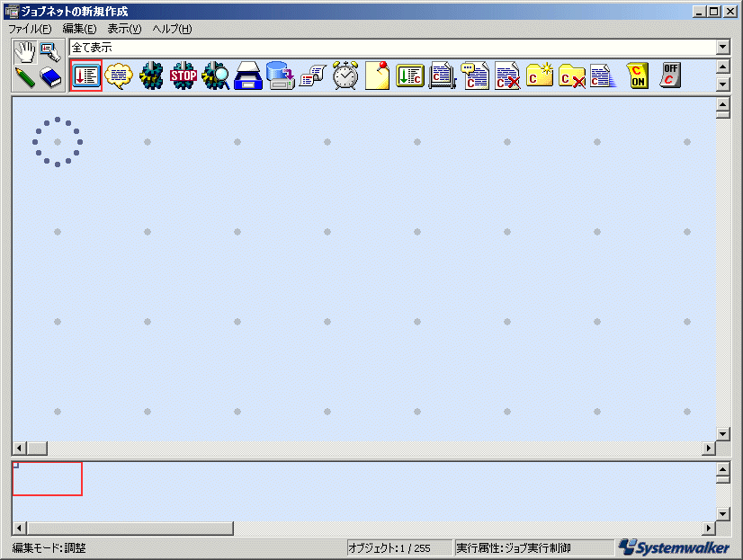The image size is (743, 560).
Task: Select the blue scanner tray icon
Action: click(x=248, y=76)
